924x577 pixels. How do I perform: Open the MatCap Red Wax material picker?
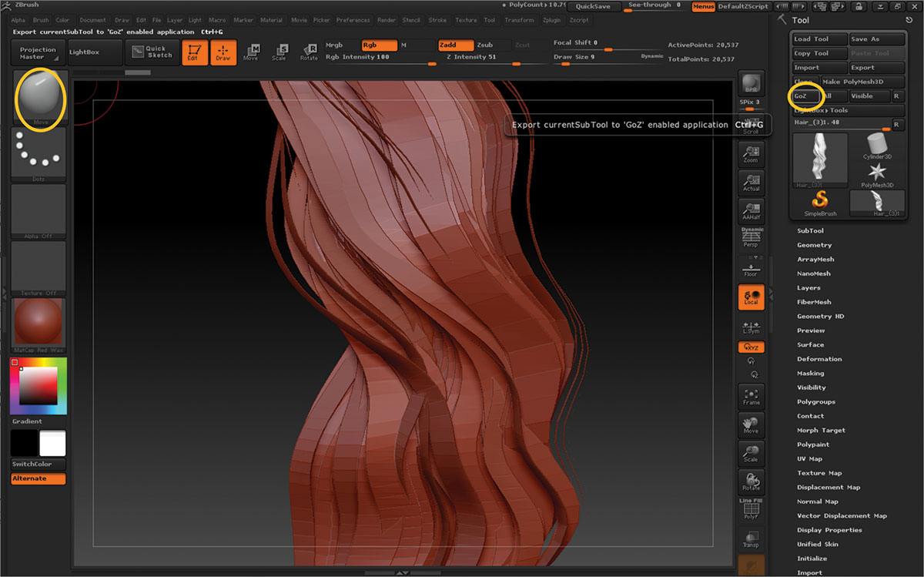pyautogui.click(x=39, y=326)
